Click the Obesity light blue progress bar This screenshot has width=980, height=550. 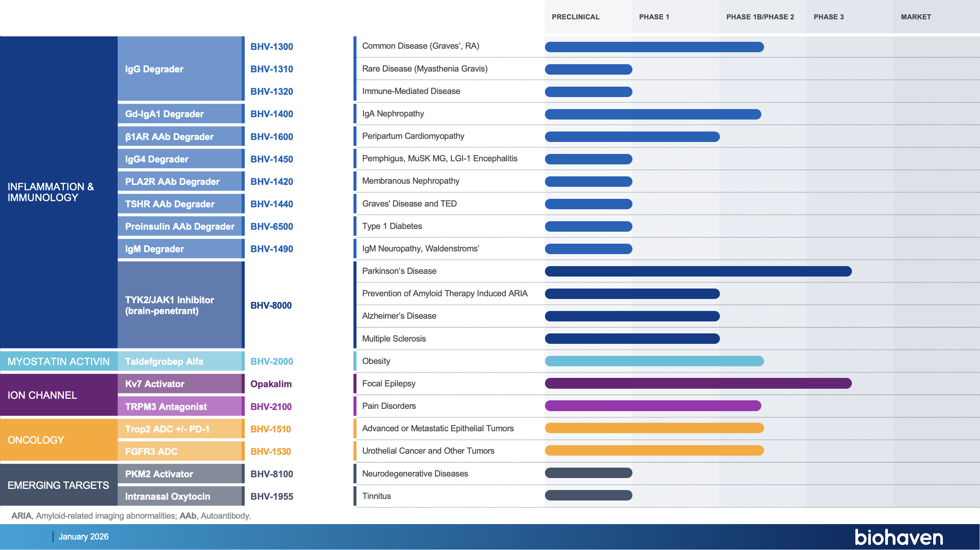coord(654,361)
